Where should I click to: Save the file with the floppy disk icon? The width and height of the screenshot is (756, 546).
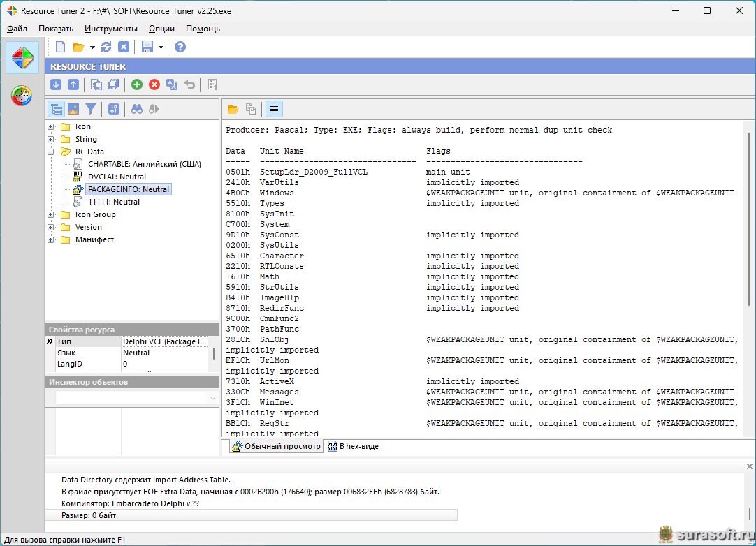pyautogui.click(x=147, y=47)
